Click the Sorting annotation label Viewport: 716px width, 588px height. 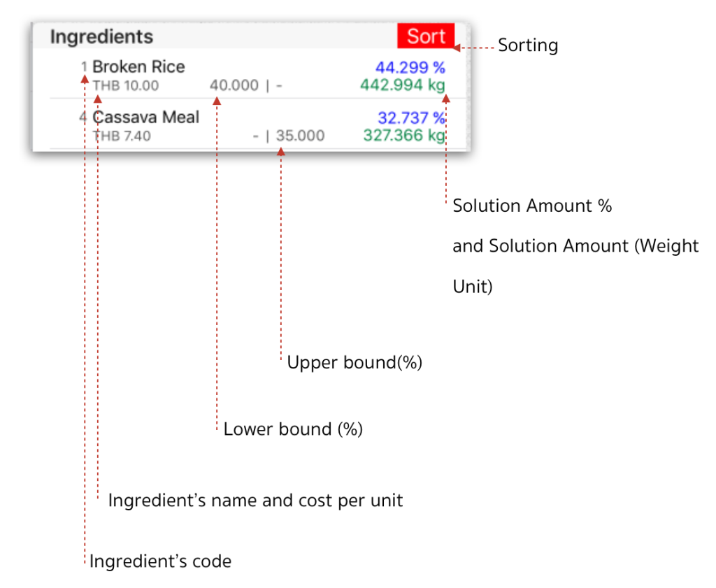[x=528, y=46]
